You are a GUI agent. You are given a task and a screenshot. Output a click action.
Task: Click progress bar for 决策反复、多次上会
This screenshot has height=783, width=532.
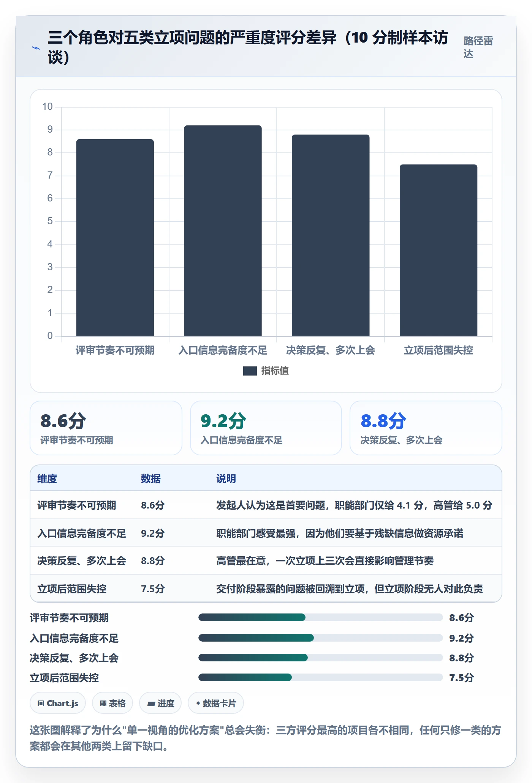pyautogui.click(x=321, y=658)
